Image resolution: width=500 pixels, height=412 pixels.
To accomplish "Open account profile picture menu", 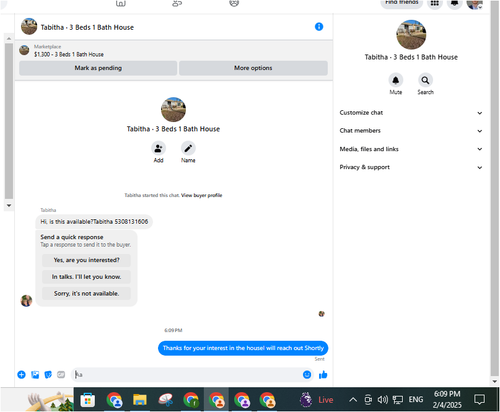I will pyautogui.click(x=474, y=3).
